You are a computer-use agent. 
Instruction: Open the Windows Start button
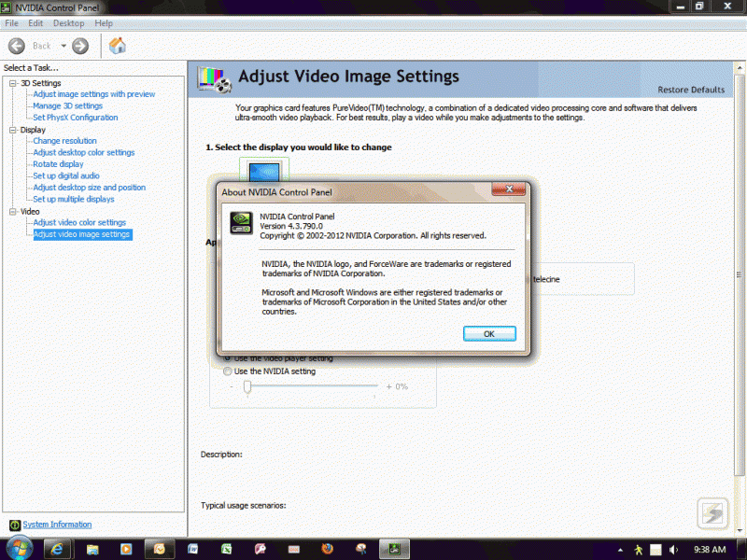(x=18, y=548)
